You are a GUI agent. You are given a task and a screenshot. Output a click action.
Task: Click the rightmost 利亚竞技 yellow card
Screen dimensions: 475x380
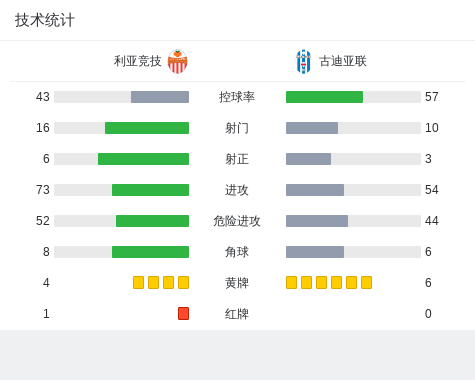click(183, 283)
